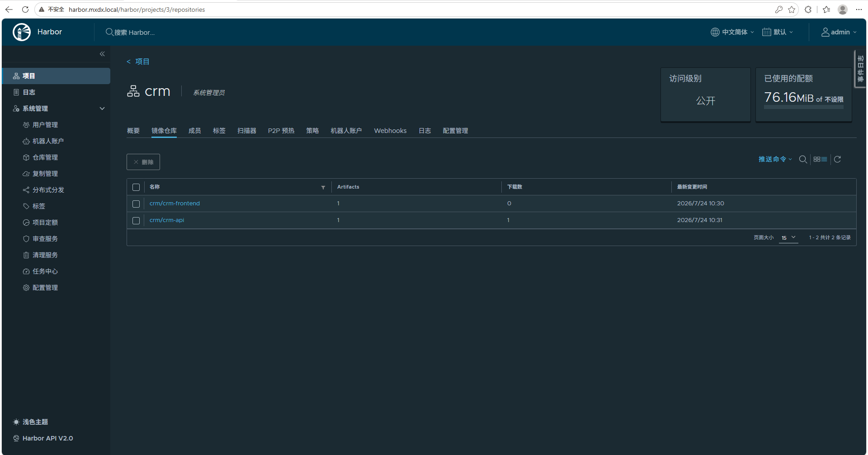The image size is (868, 455).
Task: Open the event log side panel
Action: pos(860,69)
